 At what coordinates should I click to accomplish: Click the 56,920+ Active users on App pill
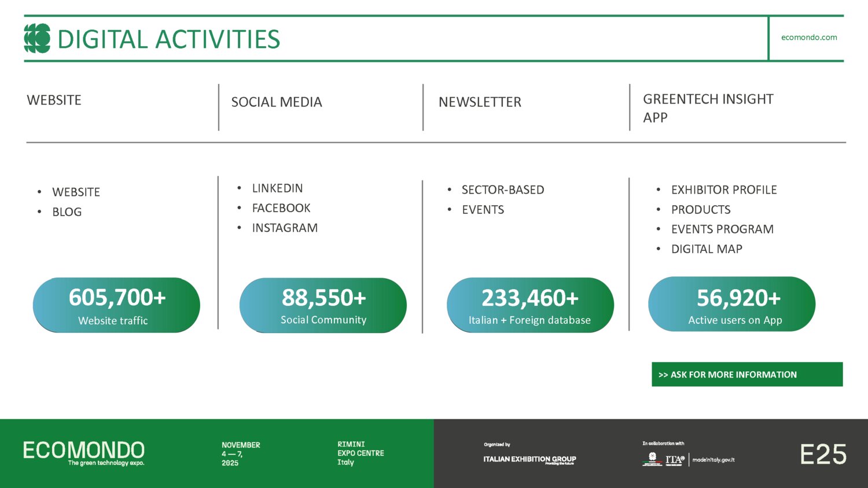tap(731, 304)
